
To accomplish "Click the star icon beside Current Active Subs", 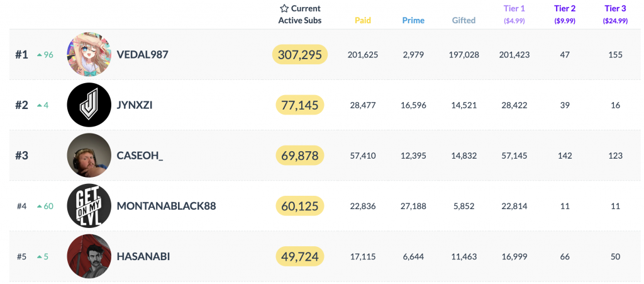I will click(x=284, y=9).
